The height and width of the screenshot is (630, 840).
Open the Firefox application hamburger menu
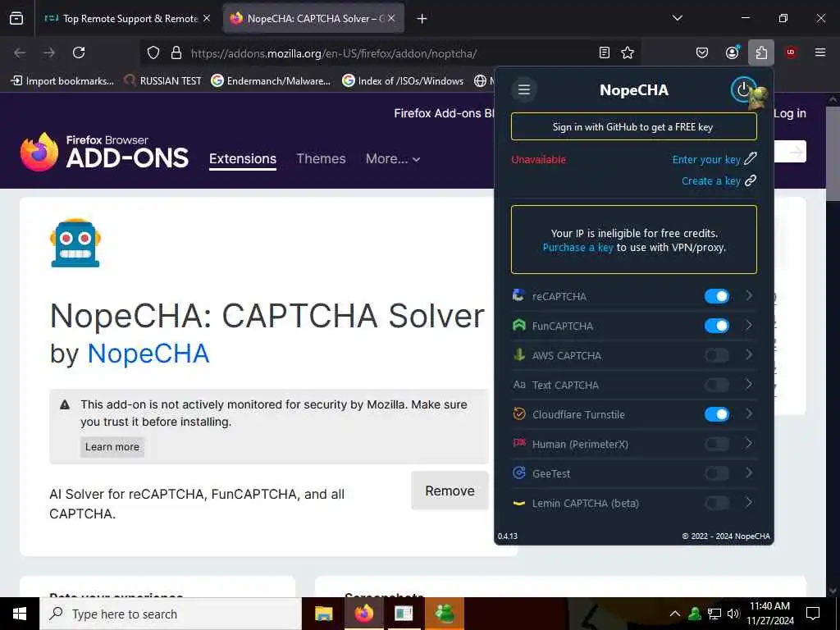[x=820, y=52]
